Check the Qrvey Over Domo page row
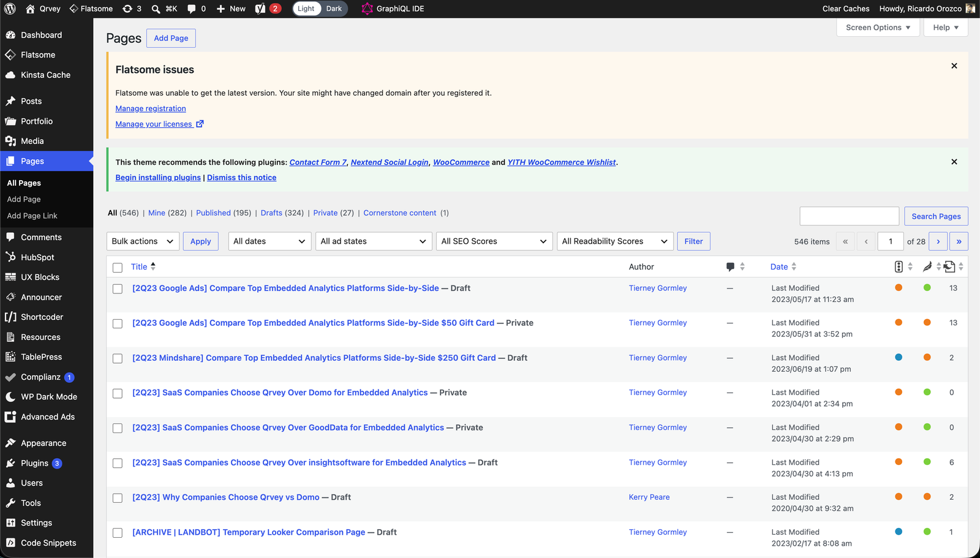Viewport: 980px width, 558px height. tap(118, 393)
